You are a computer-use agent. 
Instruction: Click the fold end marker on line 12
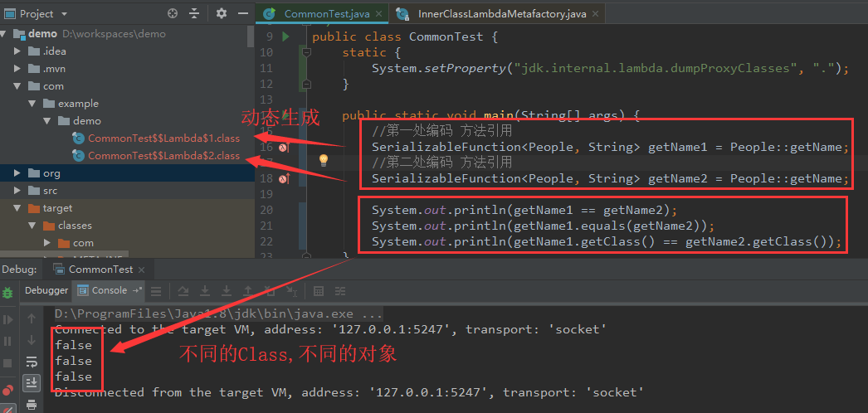(306, 84)
